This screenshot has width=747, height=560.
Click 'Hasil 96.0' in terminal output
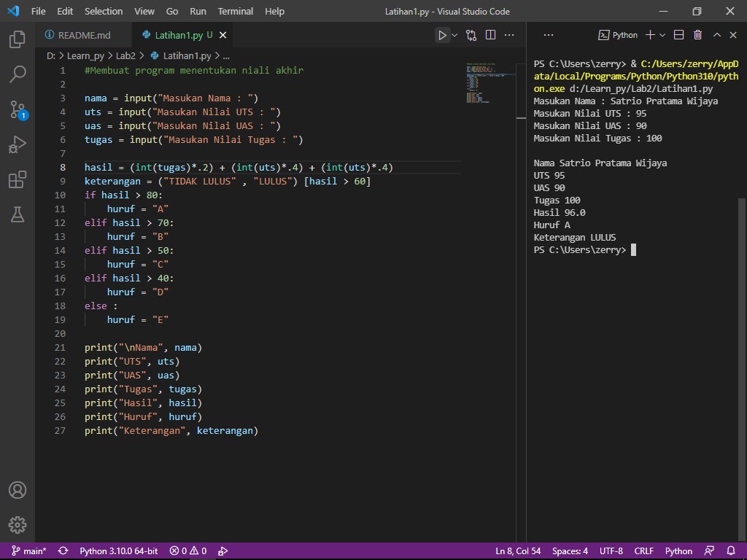point(560,213)
